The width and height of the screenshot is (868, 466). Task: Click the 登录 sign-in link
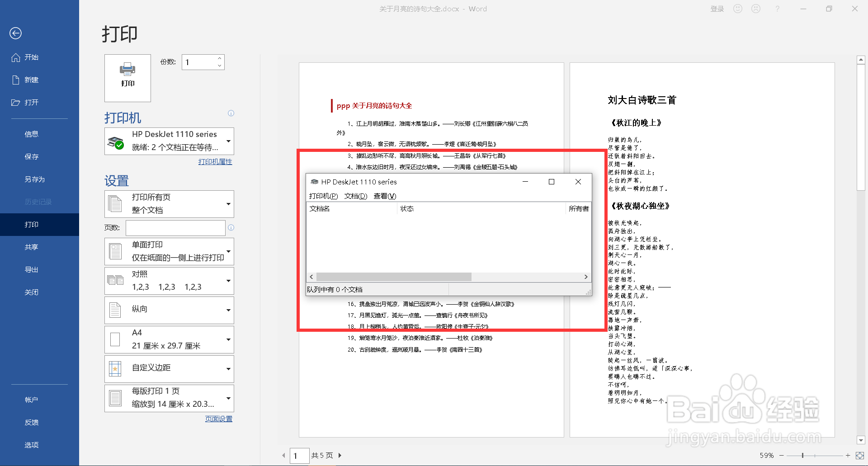pos(717,9)
